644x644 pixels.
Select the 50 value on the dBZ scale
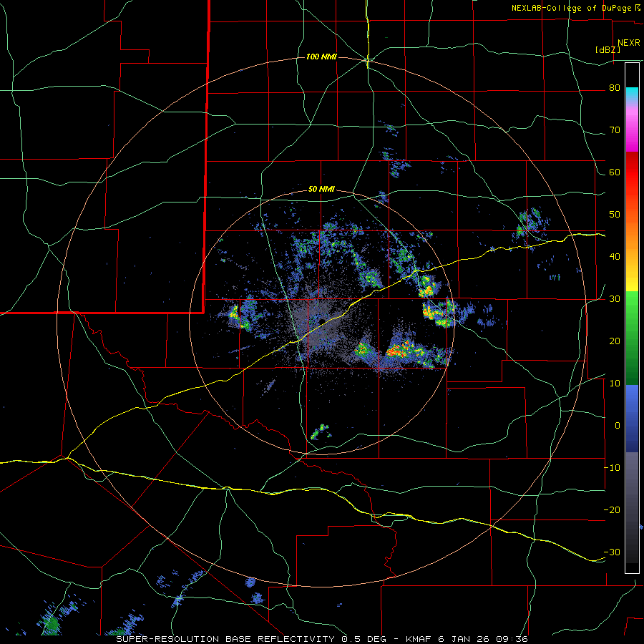point(615,215)
